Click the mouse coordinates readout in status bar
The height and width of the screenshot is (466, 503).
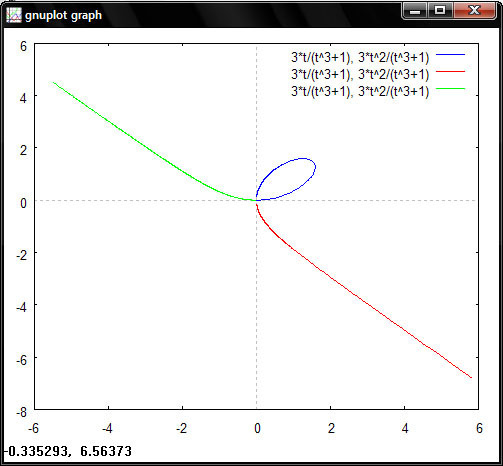68,451
